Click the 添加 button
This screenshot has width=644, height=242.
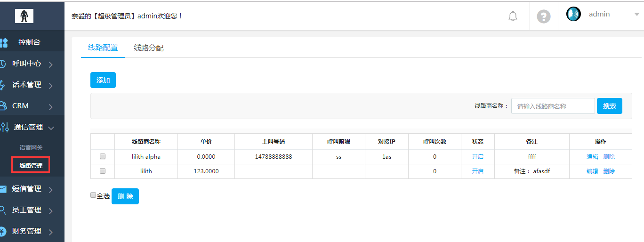pos(103,80)
